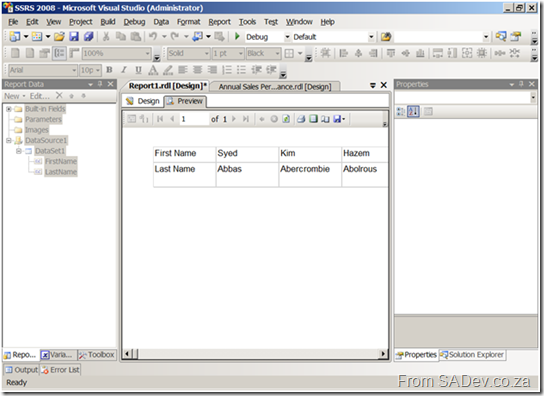
Task: Open the File menu
Action: click(13, 22)
